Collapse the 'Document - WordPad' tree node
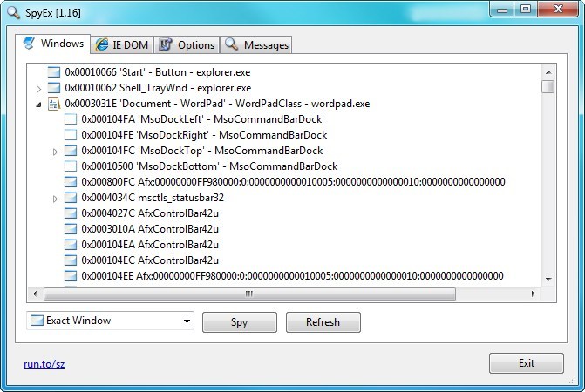Screen dimensions: 585x392 pos(38,105)
